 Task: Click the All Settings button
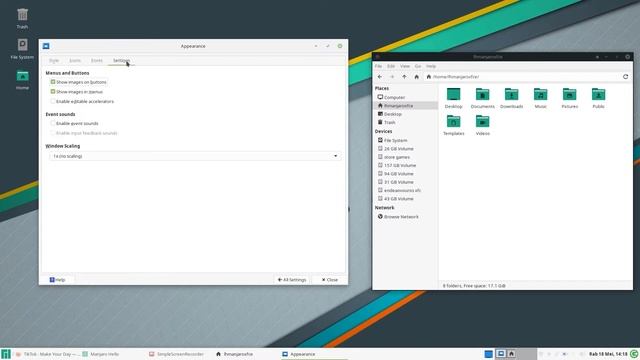(292, 280)
